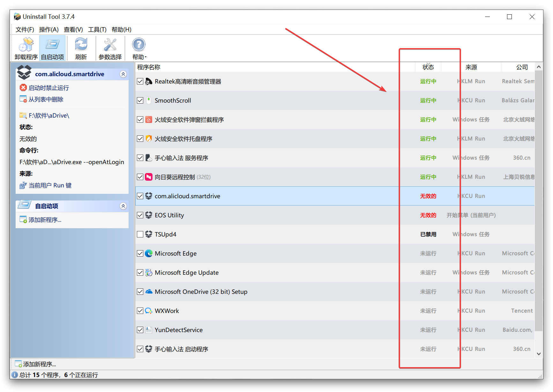Open the Uninstaller (卸载程序) toolbar icon
This screenshot has height=392, width=553.
(26, 45)
